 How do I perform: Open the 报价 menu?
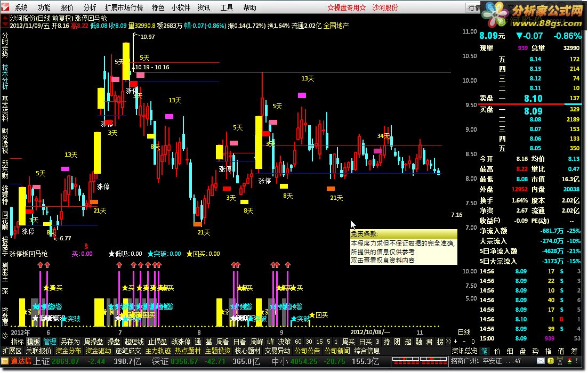pyautogui.click(x=67, y=7)
